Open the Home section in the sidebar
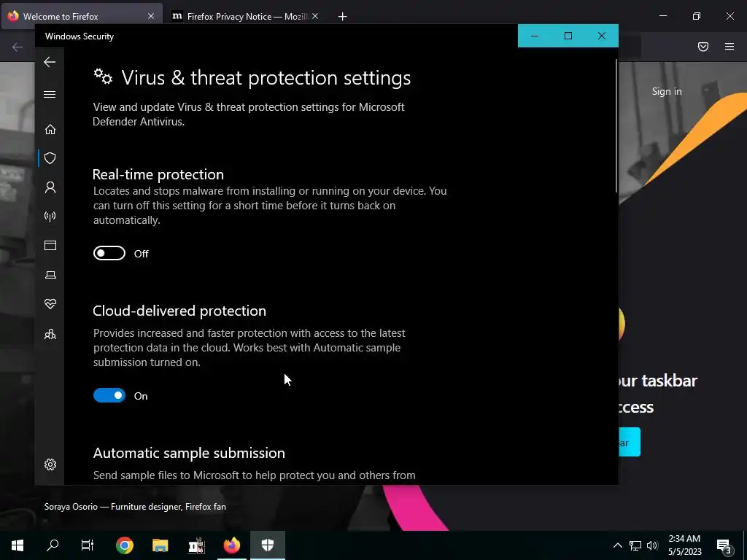Image resolution: width=747 pixels, height=560 pixels. point(50,130)
